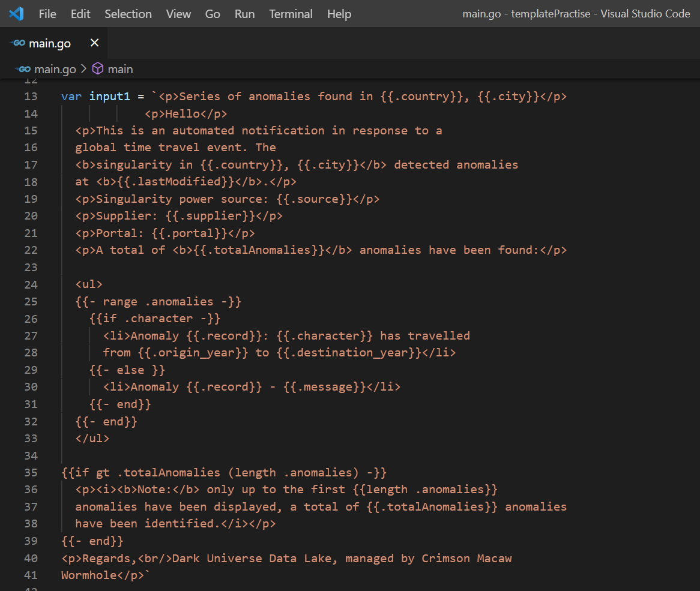This screenshot has height=591, width=700.
Task: Click the Visual Studio Code logo icon
Action: [16, 13]
